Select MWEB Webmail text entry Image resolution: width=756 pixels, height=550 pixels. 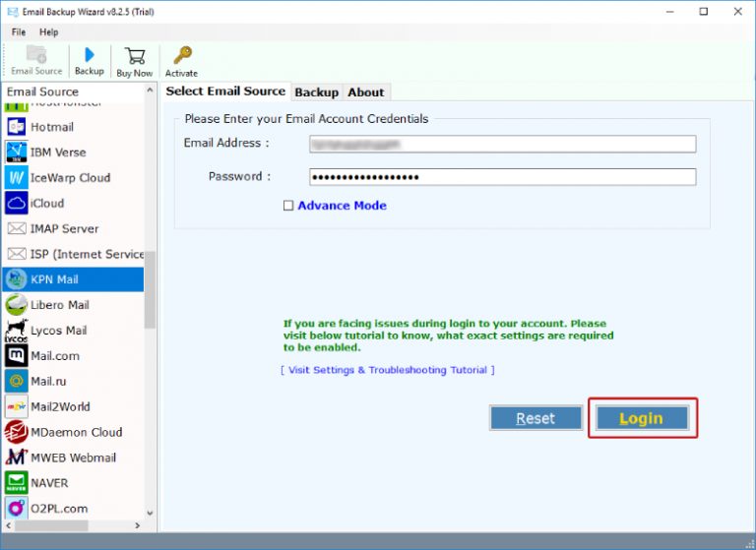click(73, 458)
